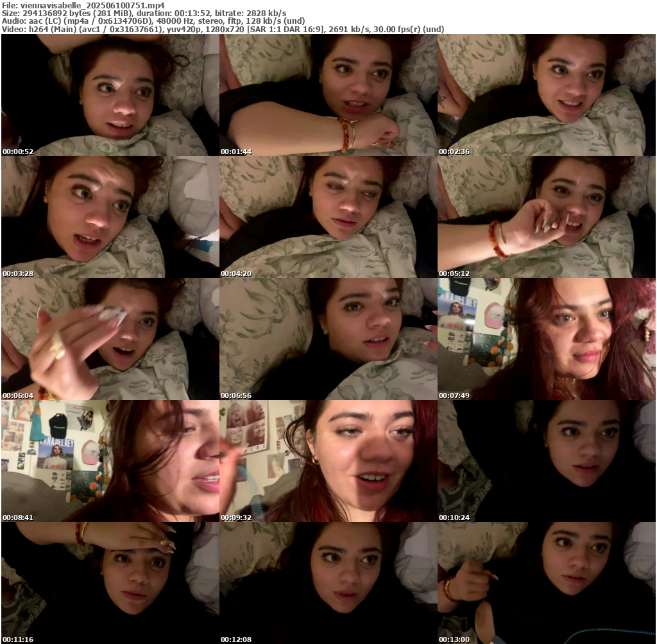Select the thumbnail stamped 00:00:52
The height and width of the screenshot is (644, 657).
click(x=110, y=95)
